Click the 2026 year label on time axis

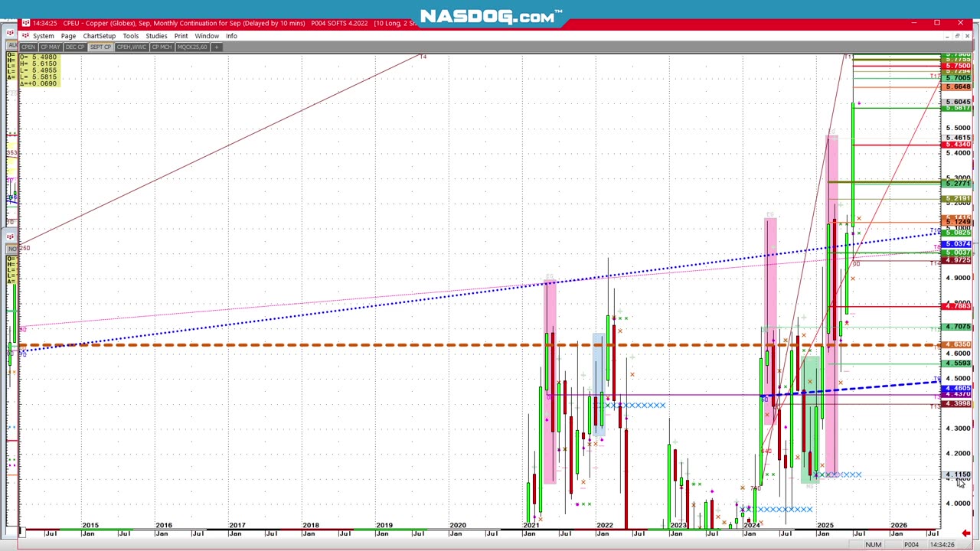(898, 526)
